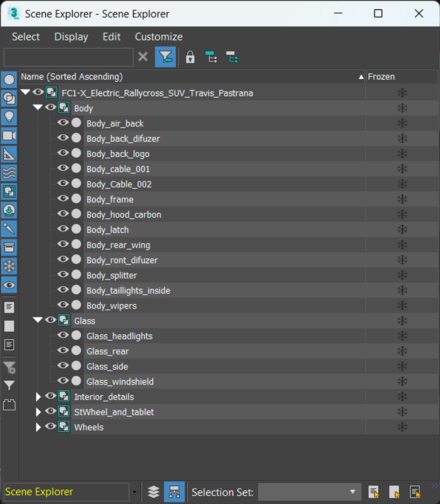This screenshot has width=440, height=504.
Task: Open the Select menu
Action: tap(26, 37)
